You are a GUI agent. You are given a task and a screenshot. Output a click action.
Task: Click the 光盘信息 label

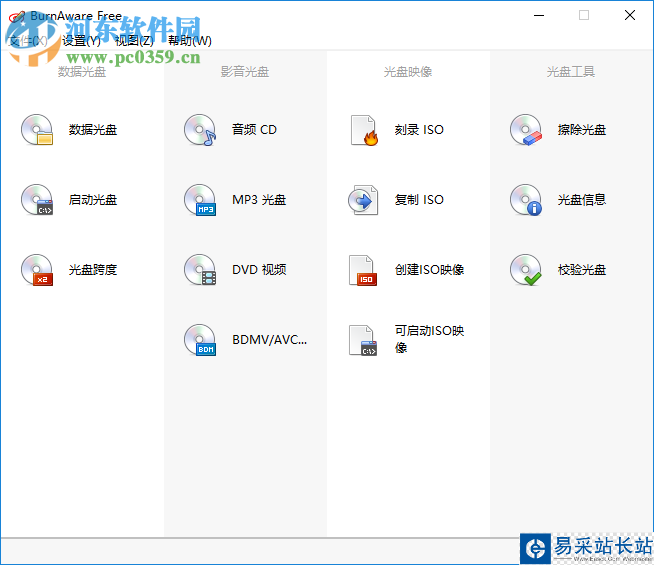(x=582, y=200)
